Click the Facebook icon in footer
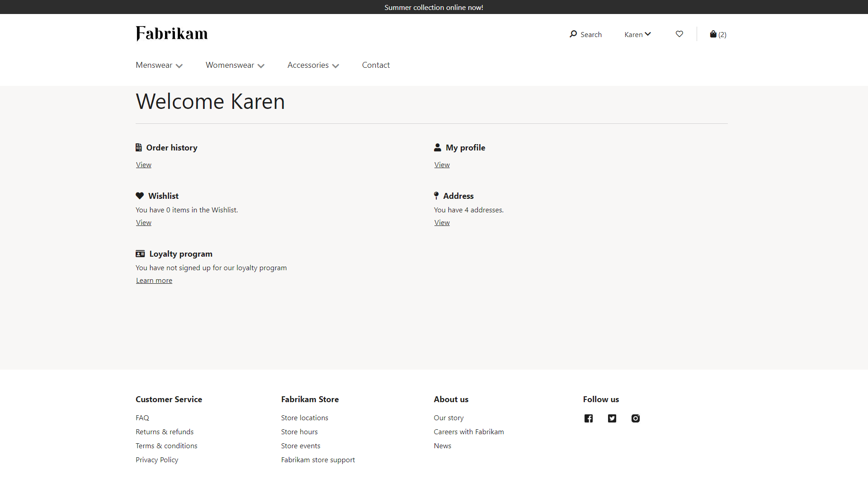 (x=589, y=418)
